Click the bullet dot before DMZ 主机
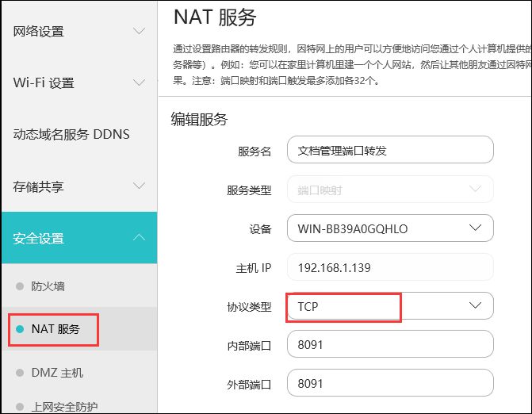532x414 pixels. (20, 373)
